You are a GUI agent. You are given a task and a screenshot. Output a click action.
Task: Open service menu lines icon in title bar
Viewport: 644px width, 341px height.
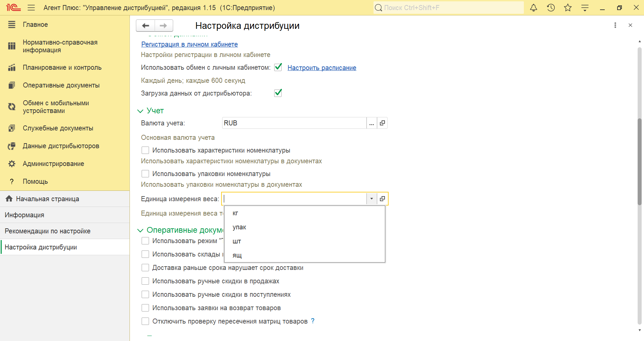click(585, 8)
